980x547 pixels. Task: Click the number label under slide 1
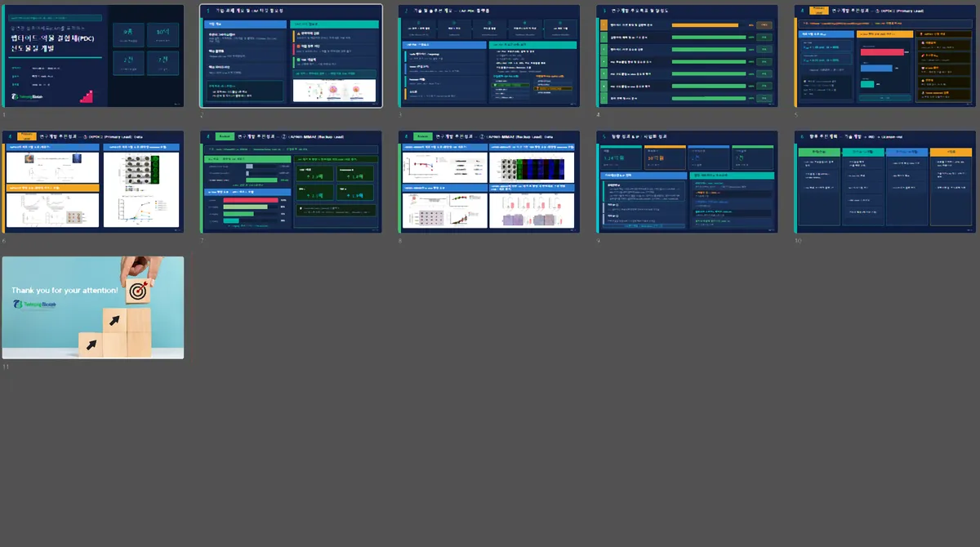[4, 114]
